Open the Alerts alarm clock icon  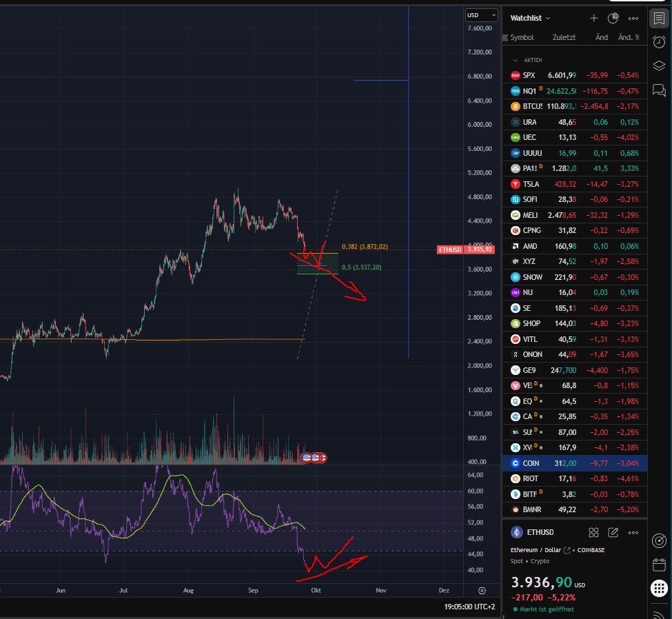pyautogui.click(x=660, y=41)
